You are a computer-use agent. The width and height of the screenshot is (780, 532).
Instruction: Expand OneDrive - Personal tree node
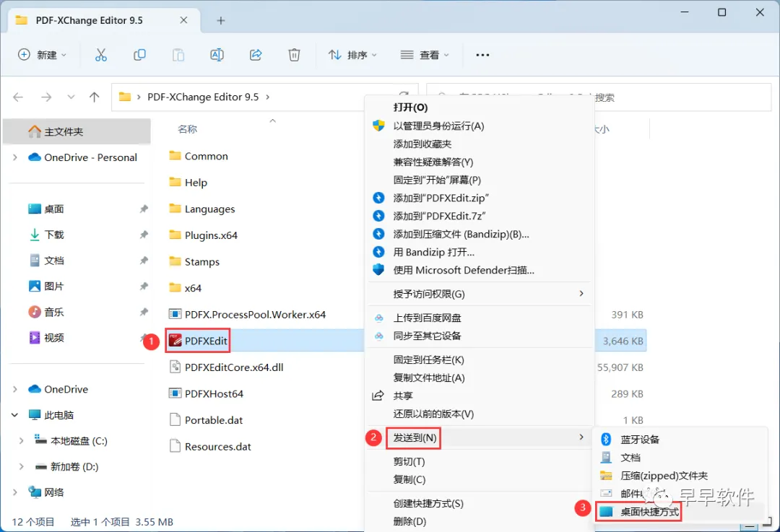15,157
